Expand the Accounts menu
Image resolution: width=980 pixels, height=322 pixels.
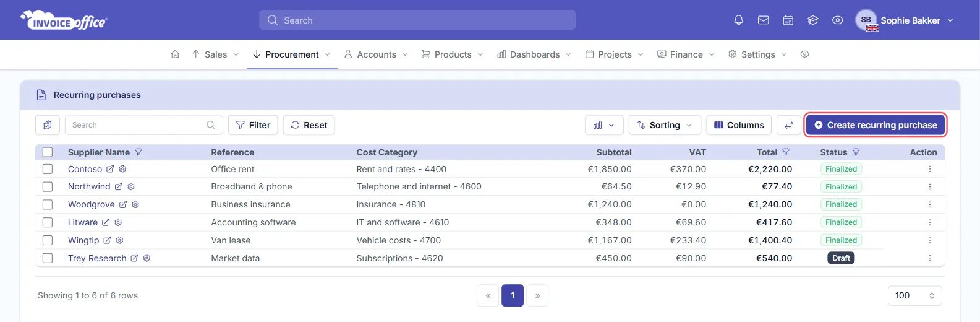pyautogui.click(x=376, y=54)
